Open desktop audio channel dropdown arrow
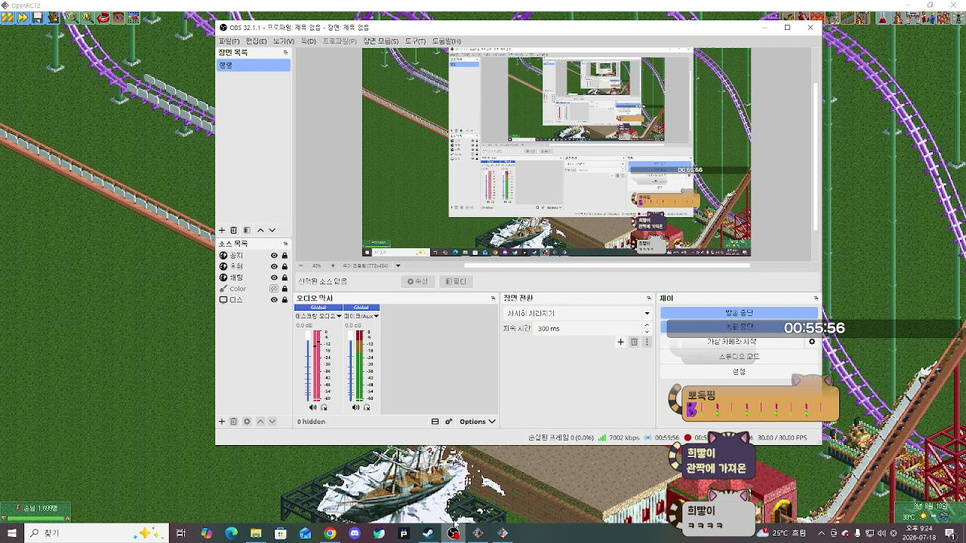This screenshot has height=543, width=966. click(339, 316)
